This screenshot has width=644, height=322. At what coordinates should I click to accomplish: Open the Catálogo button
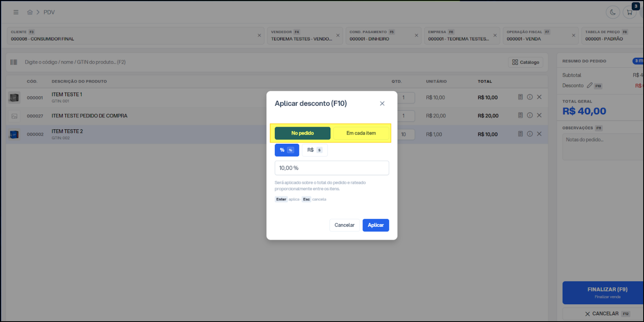pyautogui.click(x=526, y=62)
